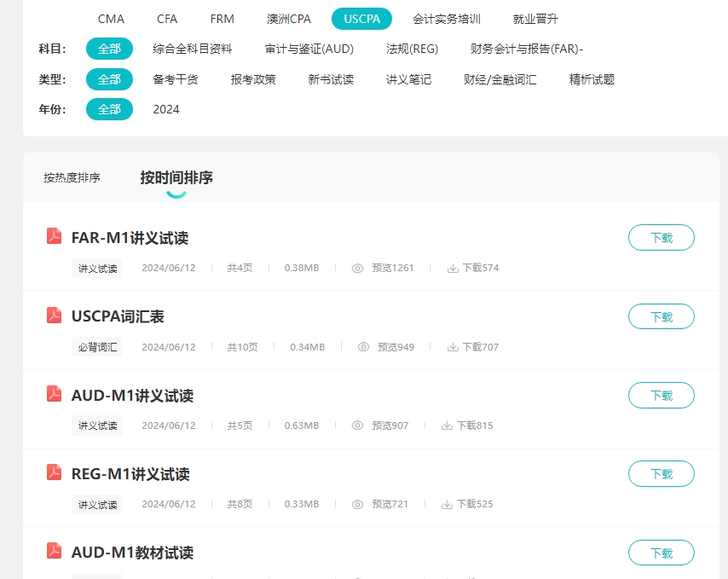Click PDF icon beside AUD-M1教材试读
Image resolution: width=728 pixels, height=579 pixels.
[x=55, y=551]
